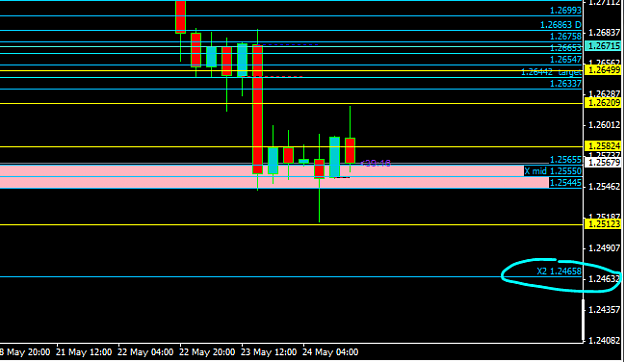625x362 pixels.
Task: Click the 1.26758 level label
Action: (x=566, y=37)
